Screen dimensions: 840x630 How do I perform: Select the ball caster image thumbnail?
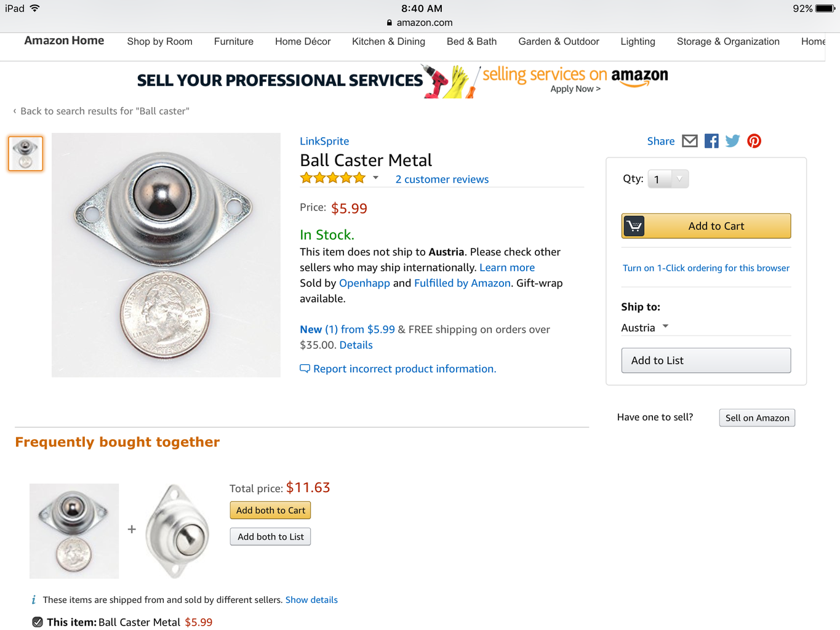[x=25, y=153]
